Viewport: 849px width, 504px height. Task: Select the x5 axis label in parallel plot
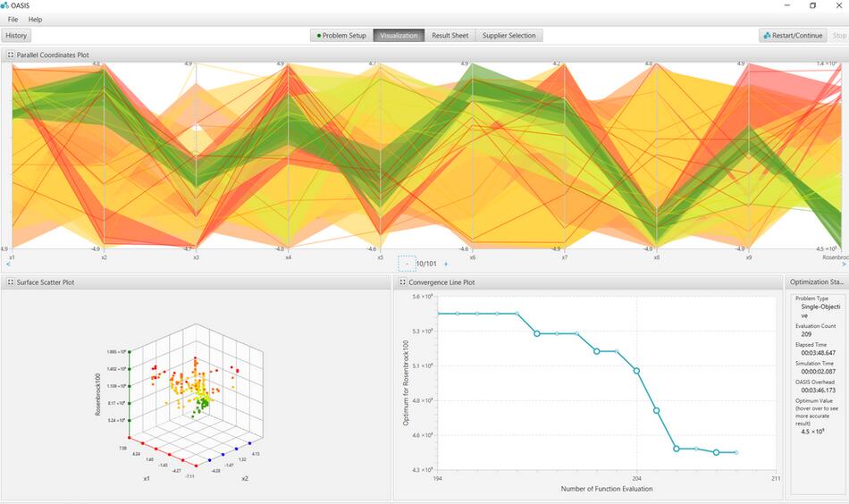pos(380,257)
